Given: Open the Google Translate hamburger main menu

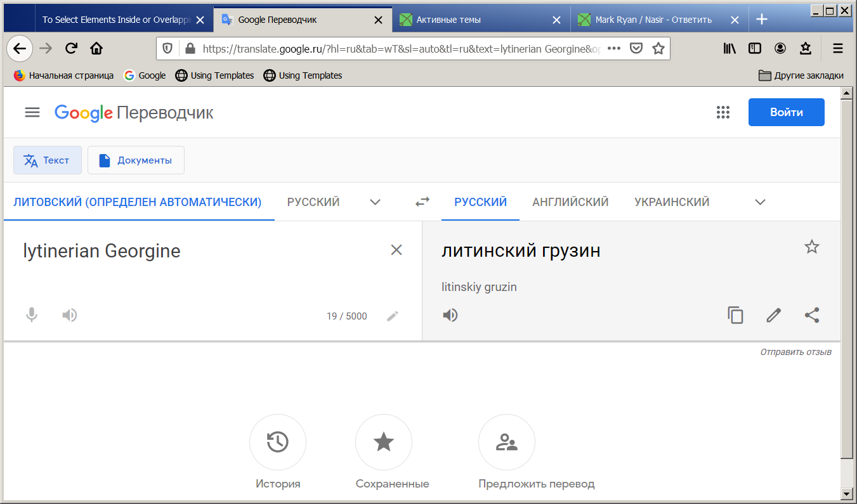Looking at the screenshot, I should tap(32, 113).
